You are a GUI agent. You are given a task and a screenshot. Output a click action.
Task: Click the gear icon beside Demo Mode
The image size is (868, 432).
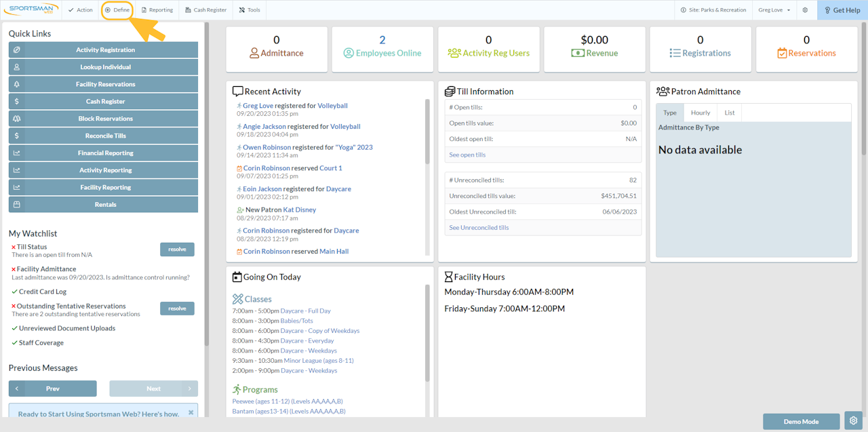pos(853,421)
